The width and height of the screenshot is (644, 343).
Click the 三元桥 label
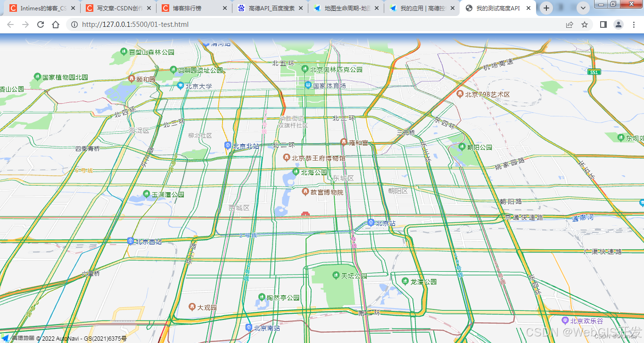coord(406,133)
